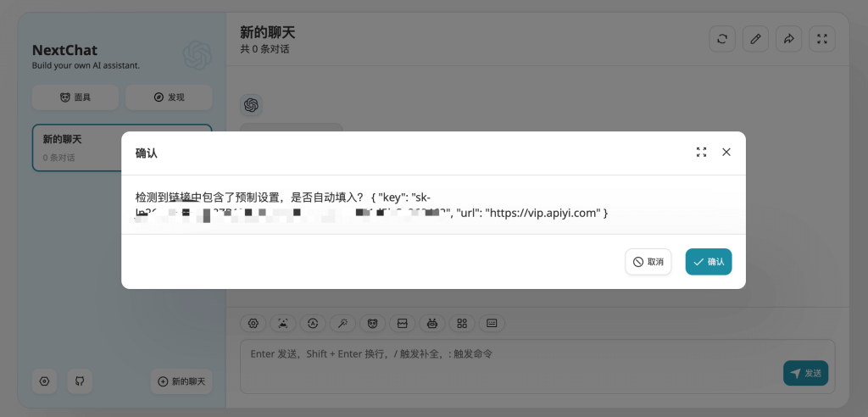
Task: Click the robot model selector icon
Action: point(432,323)
